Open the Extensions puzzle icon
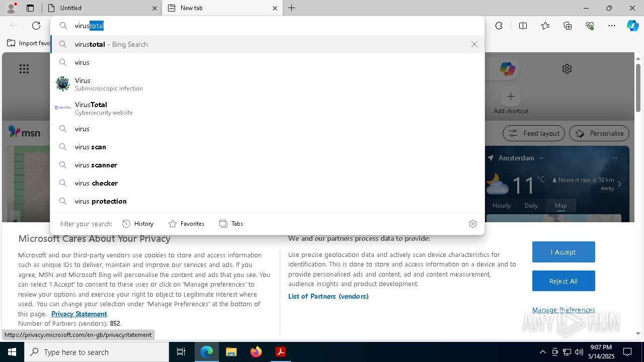The image size is (644, 362). (499, 26)
